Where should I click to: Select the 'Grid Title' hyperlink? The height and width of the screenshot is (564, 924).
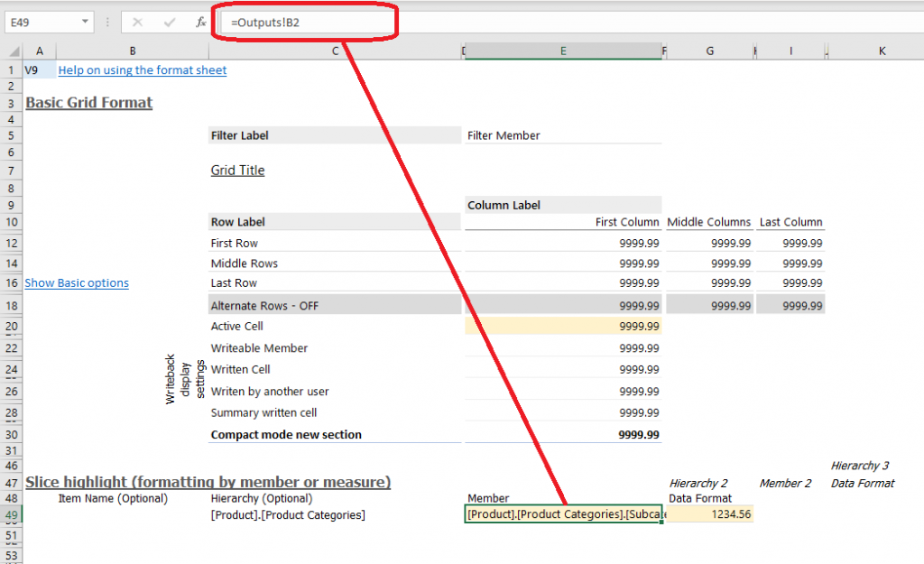(x=237, y=170)
